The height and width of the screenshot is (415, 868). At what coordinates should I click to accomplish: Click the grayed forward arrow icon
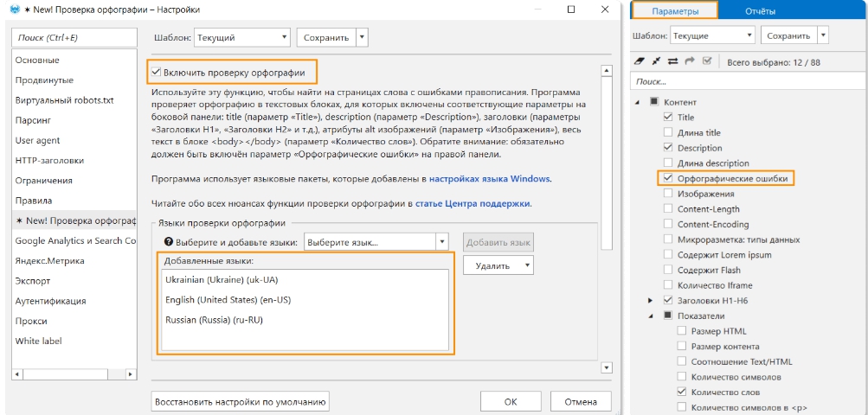[x=690, y=61]
